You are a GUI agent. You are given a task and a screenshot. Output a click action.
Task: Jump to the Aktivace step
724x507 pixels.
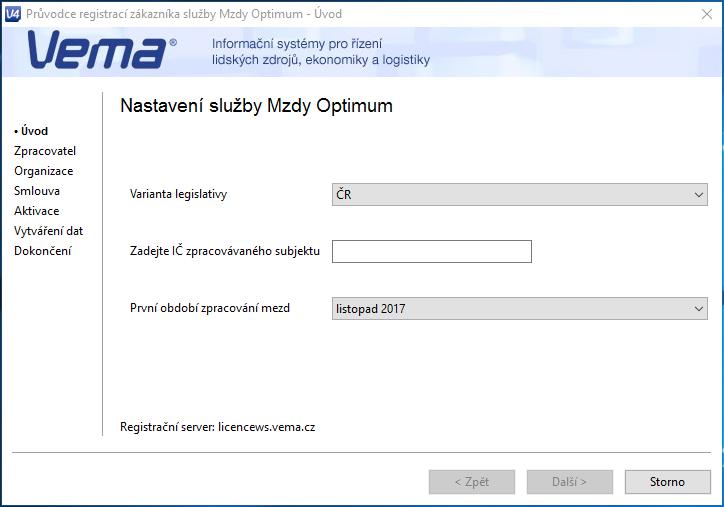pos(36,211)
